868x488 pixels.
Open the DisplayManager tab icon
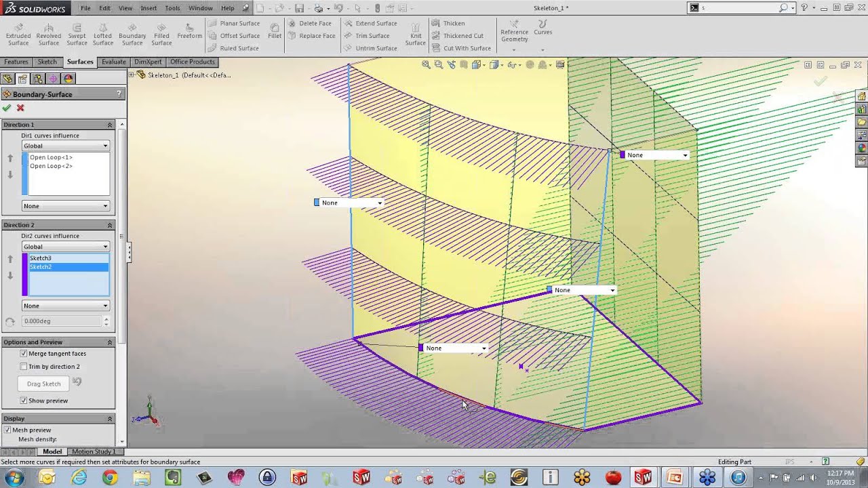point(68,79)
